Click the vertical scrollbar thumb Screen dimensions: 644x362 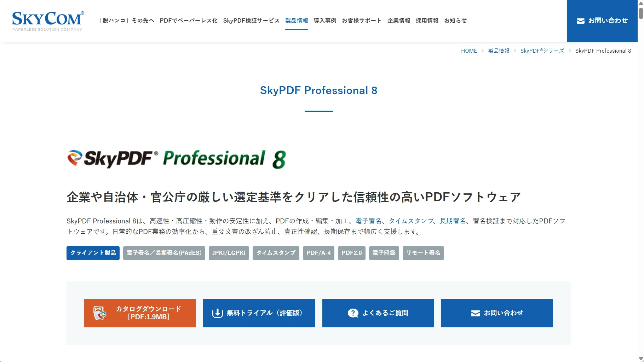[641, 13]
